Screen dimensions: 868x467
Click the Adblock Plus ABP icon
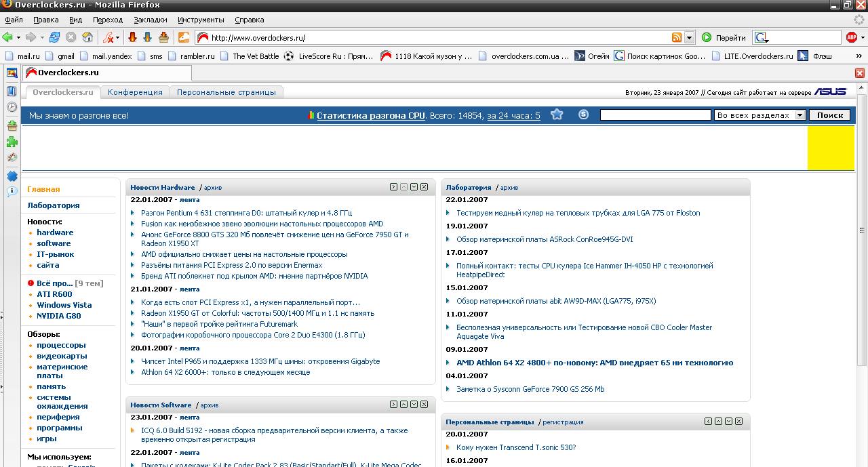852,38
